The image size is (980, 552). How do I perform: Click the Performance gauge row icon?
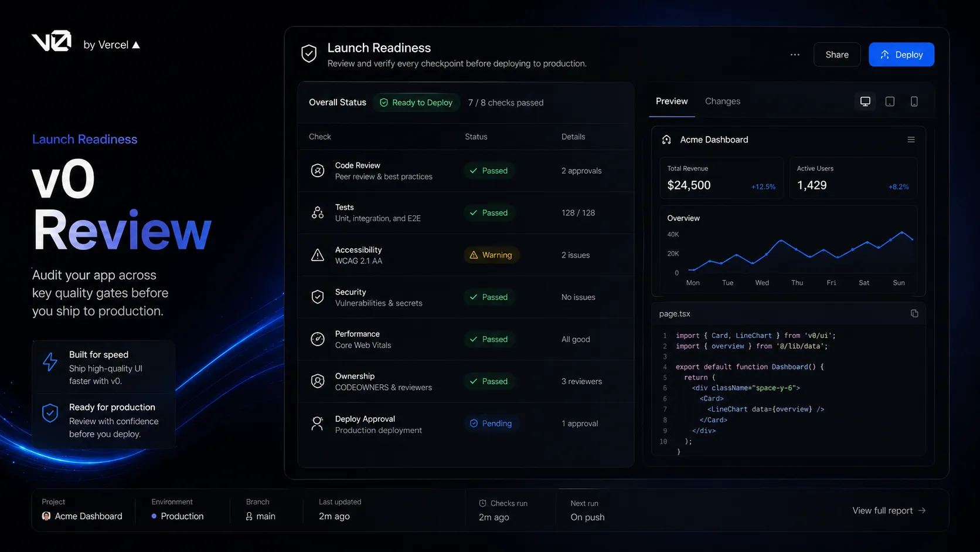click(x=318, y=339)
